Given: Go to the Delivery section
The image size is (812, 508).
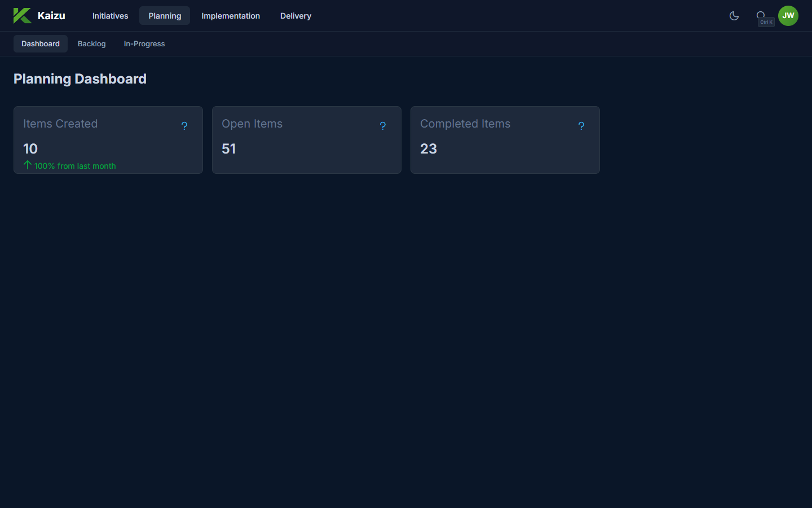Looking at the screenshot, I should 295,16.
